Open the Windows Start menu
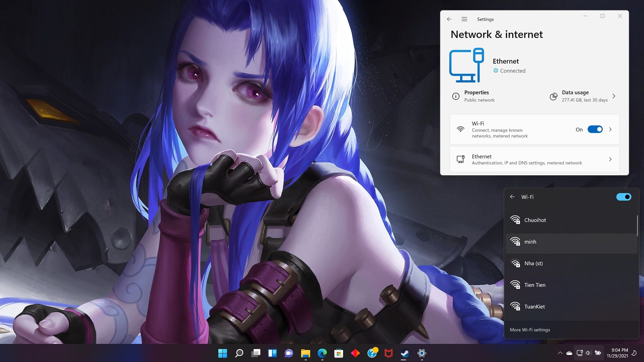The width and height of the screenshot is (644, 362). coord(222,353)
